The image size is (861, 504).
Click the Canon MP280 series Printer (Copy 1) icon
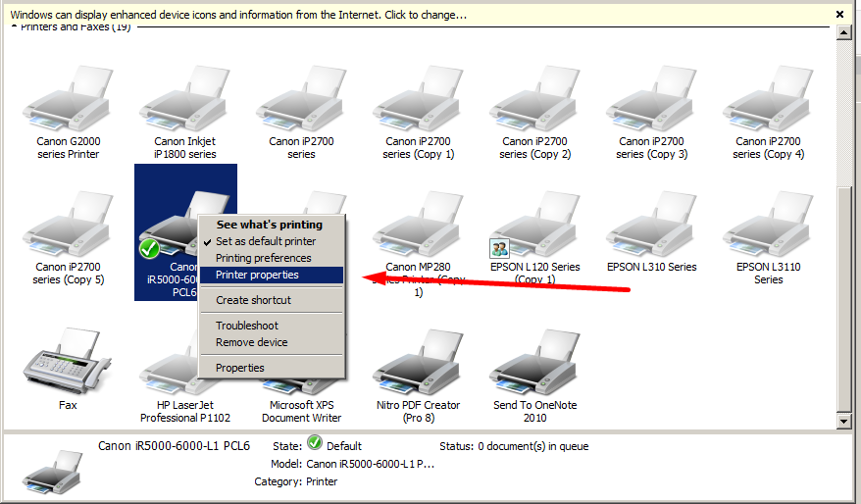click(x=418, y=224)
